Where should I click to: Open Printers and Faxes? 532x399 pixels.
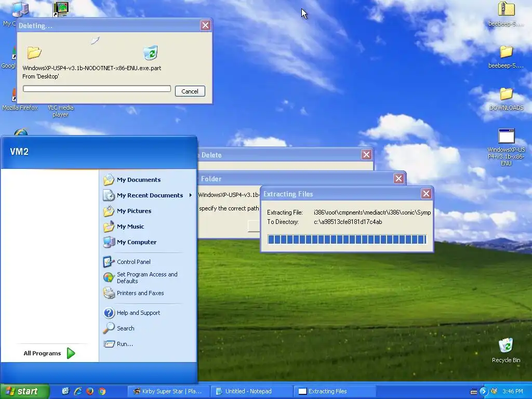pos(134,293)
